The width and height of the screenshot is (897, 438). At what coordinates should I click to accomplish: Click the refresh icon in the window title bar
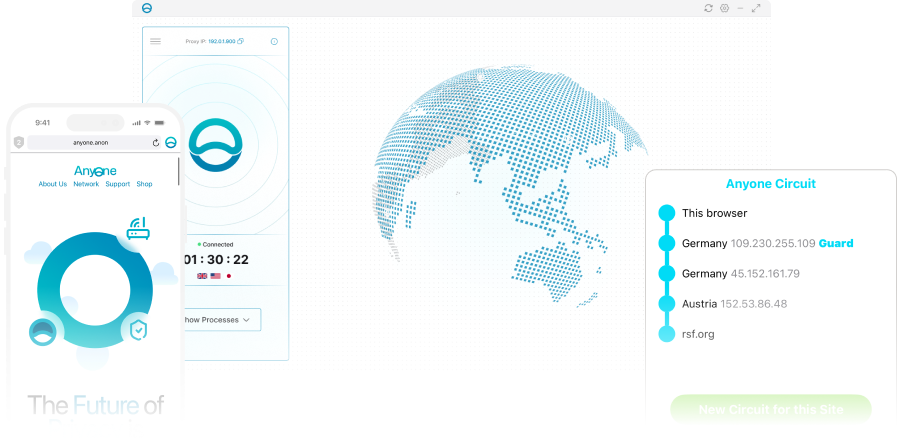709,8
